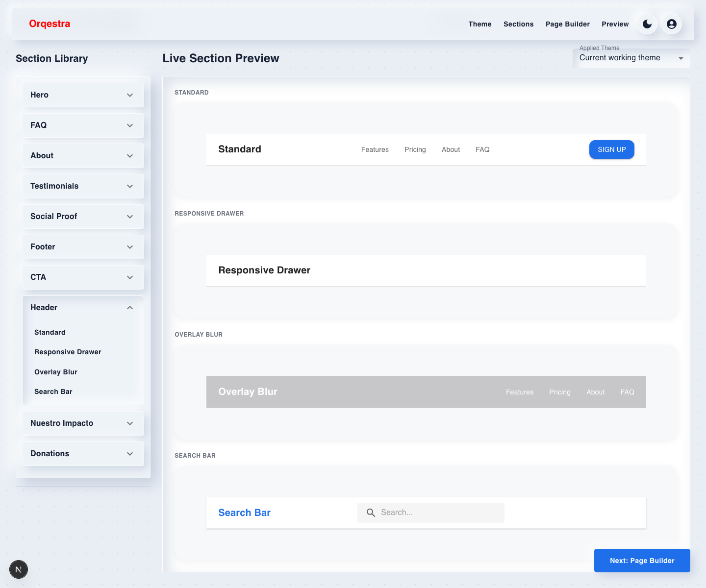Expand the Footer section group

click(83, 247)
